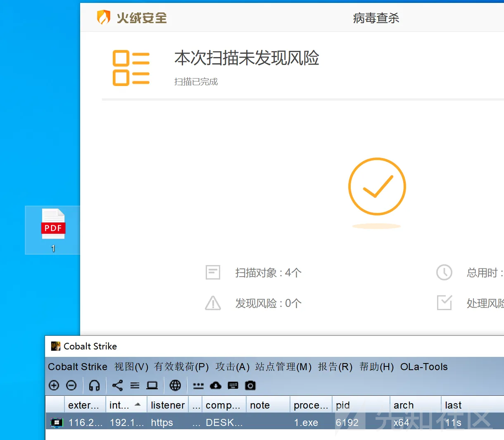Click the handled risks checkbox icon

[445, 303]
